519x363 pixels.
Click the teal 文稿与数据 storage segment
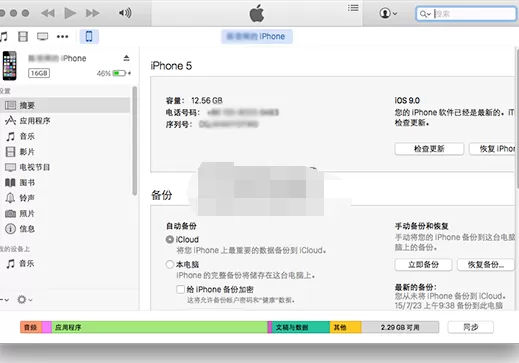(x=301, y=327)
